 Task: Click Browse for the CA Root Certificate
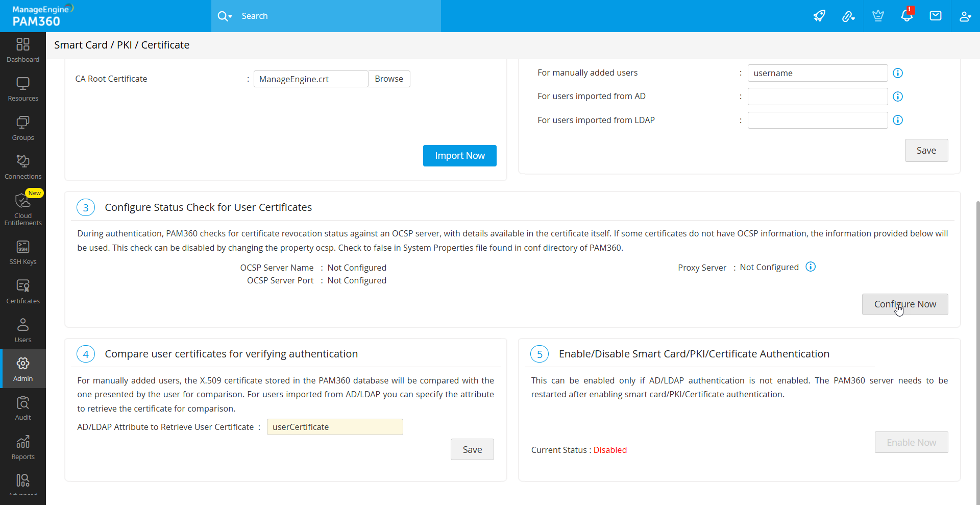389,79
